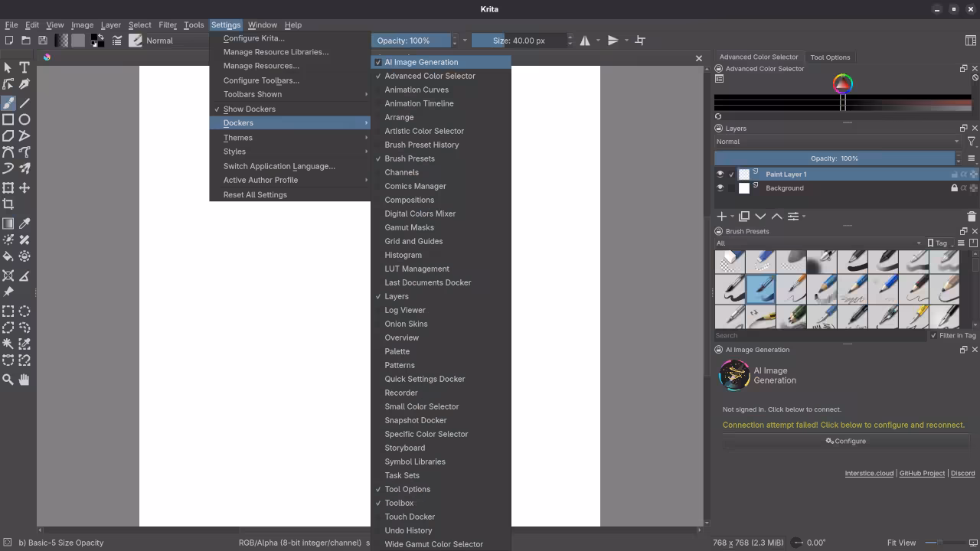Add a new paint layer with the plus icon

pos(721,216)
